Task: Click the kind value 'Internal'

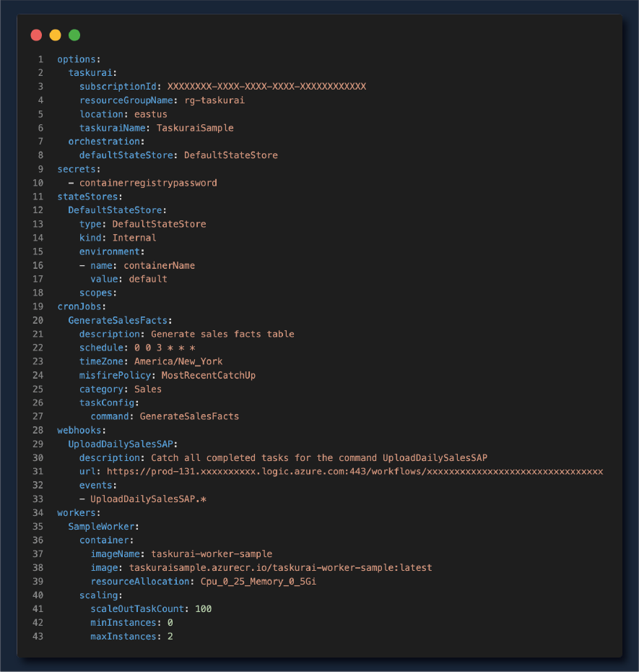Action: click(134, 238)
